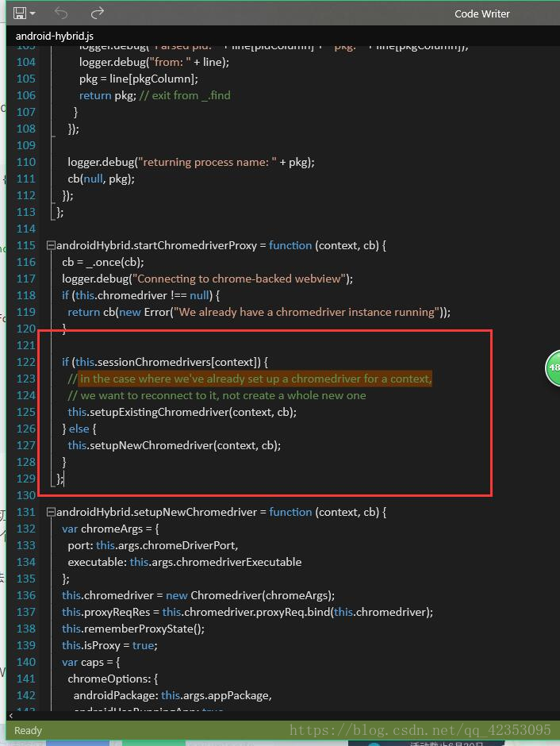The image size is (560, 746).
Task: Click 'return pkg; // exit from _.find' line
Action: coord(155,95)
